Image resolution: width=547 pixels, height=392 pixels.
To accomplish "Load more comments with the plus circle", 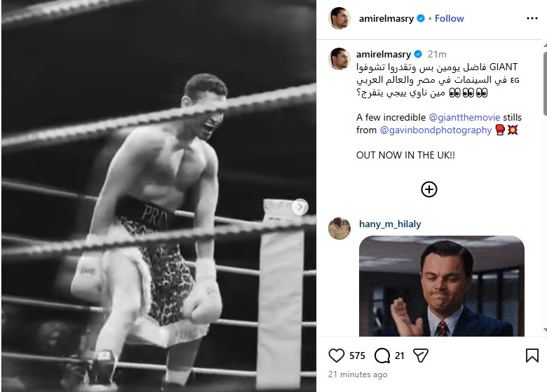I will 429,189.
